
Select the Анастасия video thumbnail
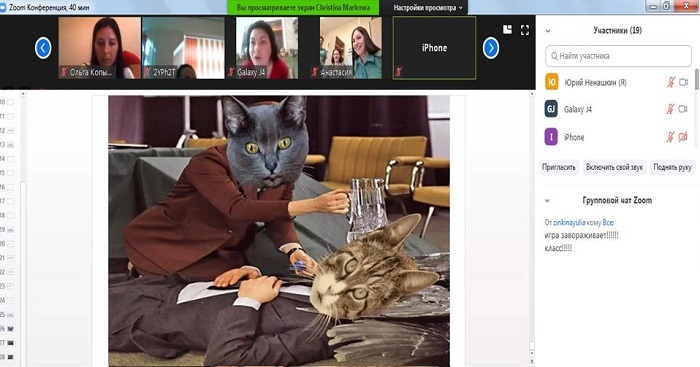[x=350, y=48]
